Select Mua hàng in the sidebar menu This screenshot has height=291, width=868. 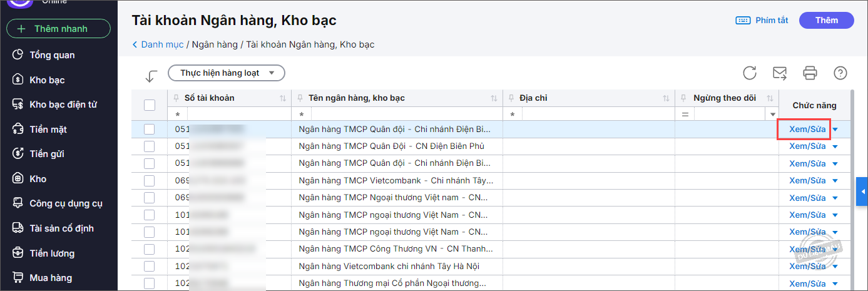[x=51, y=278]
